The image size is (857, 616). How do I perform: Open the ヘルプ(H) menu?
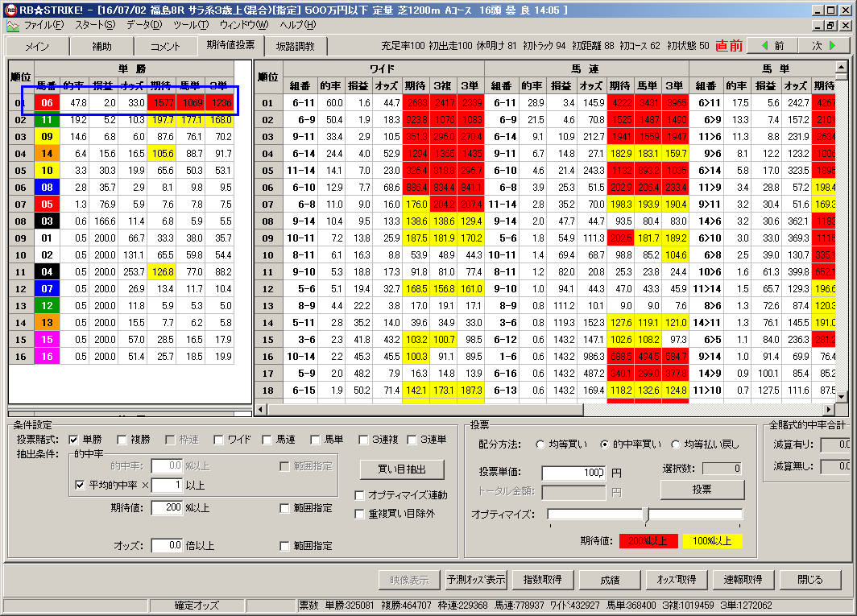tap(298, 25)
